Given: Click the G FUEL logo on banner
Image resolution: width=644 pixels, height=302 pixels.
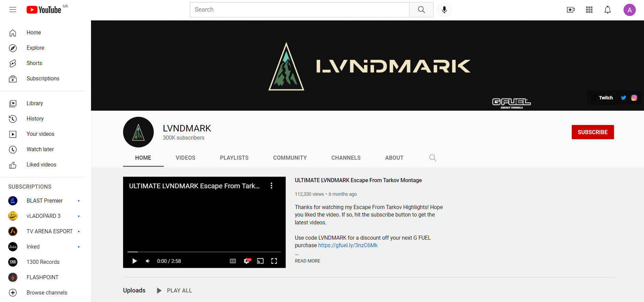Looking at the screenshot, I should tap(511, 103).
